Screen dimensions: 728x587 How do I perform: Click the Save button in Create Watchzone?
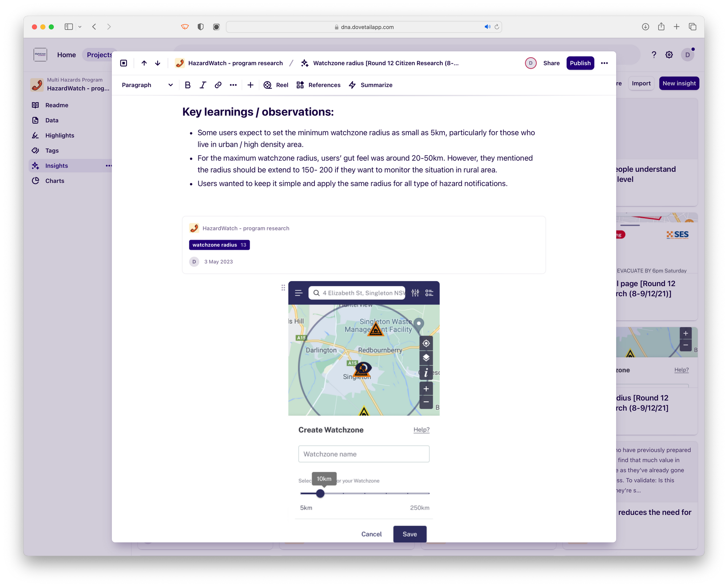coord(410,534)
